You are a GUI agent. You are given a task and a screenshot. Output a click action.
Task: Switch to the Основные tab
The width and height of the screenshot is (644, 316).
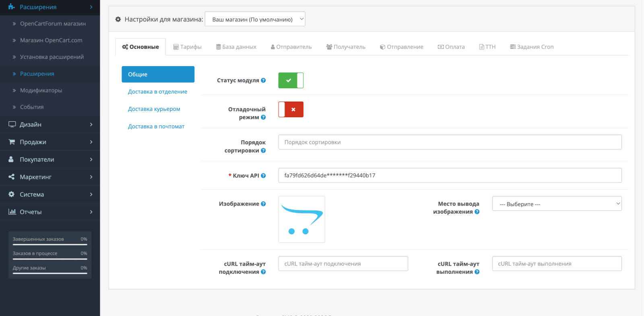point(140,47)
